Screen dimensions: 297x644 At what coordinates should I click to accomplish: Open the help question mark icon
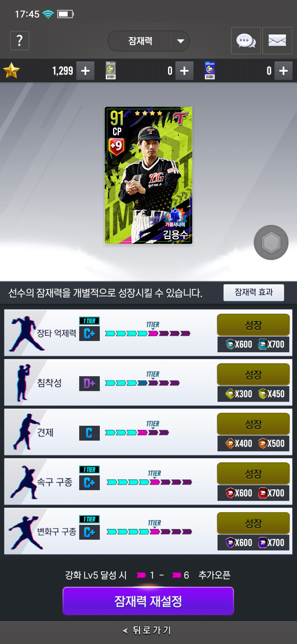pos(20,41)
